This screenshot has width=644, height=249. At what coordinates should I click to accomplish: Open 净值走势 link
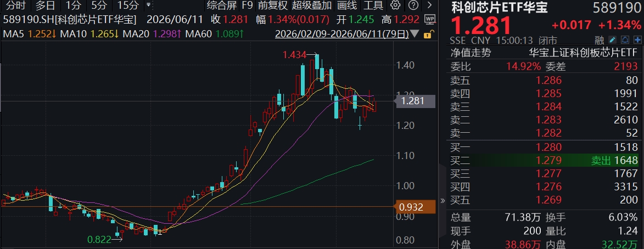(471, 53)
